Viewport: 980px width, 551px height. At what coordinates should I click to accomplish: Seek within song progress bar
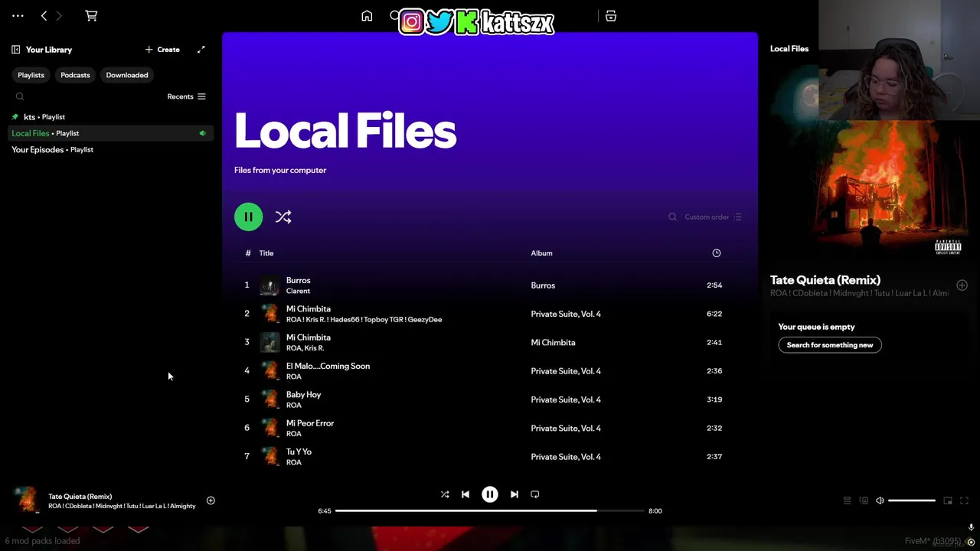490,510
